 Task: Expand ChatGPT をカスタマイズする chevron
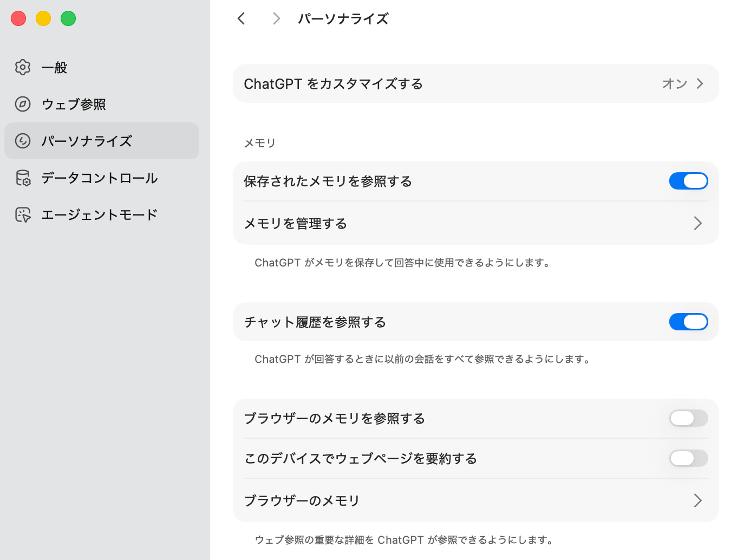click(x=700, y=83)
